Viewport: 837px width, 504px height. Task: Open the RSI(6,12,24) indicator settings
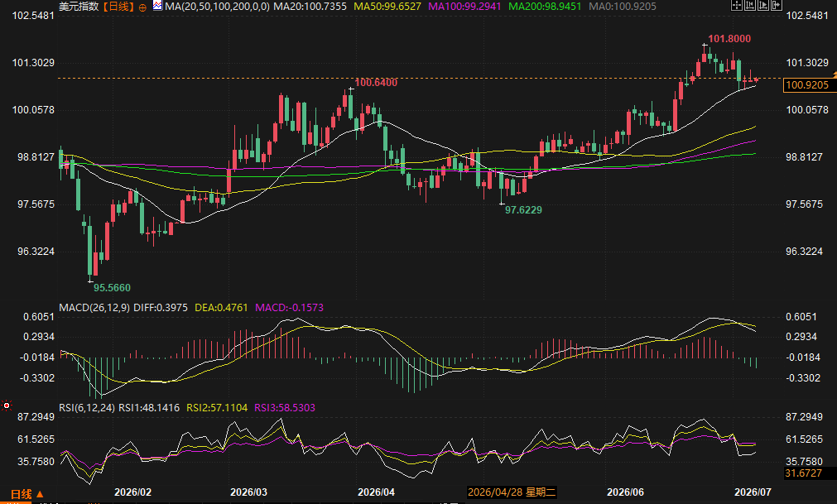coord(87,408)
